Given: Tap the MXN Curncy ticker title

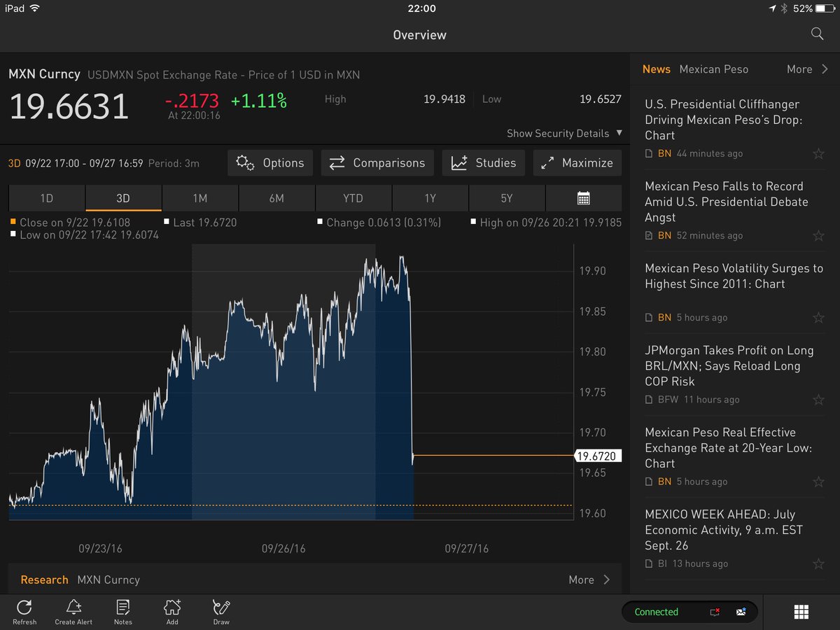Looking at the screenshot, I should pos(44,73).
